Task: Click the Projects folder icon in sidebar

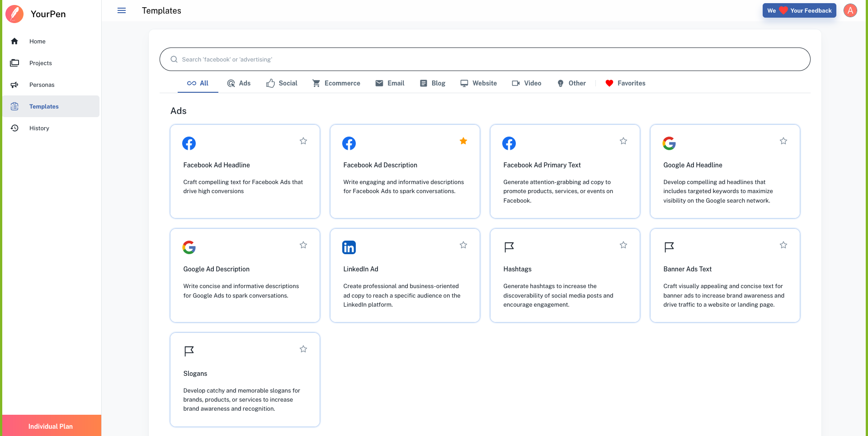Action: click(14, 63)
